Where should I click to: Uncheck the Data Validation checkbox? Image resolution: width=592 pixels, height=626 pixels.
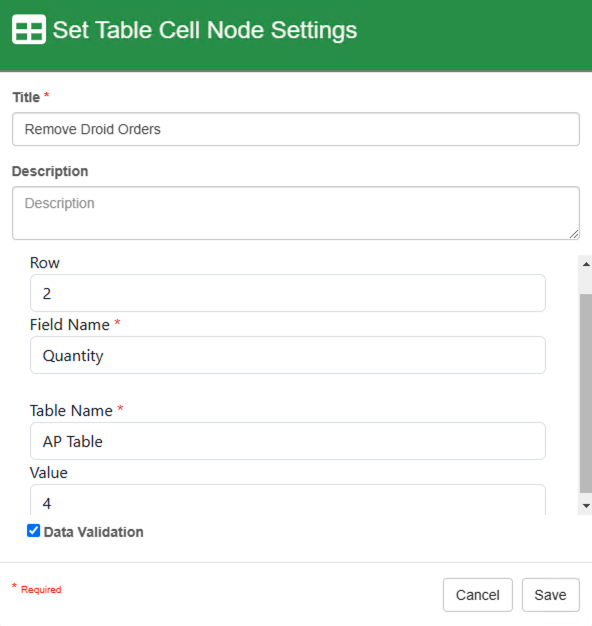click(x=34, y=531)
